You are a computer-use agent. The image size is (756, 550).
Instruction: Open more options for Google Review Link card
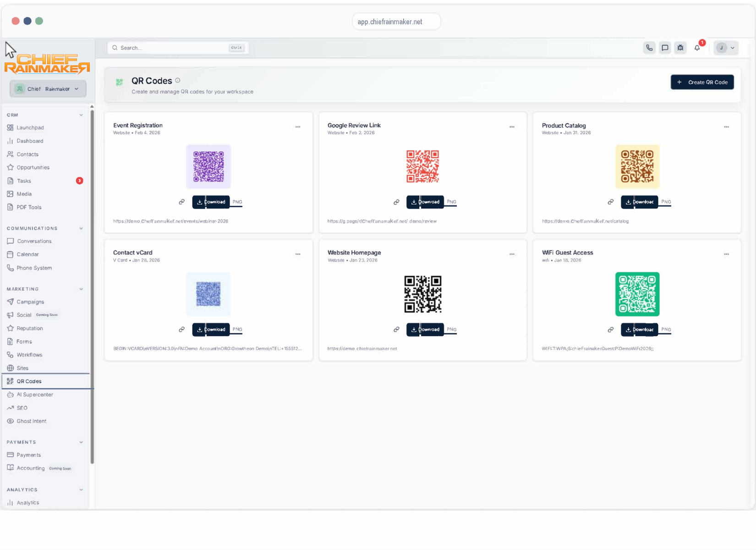pyautogui.click(x=512, y=127)
